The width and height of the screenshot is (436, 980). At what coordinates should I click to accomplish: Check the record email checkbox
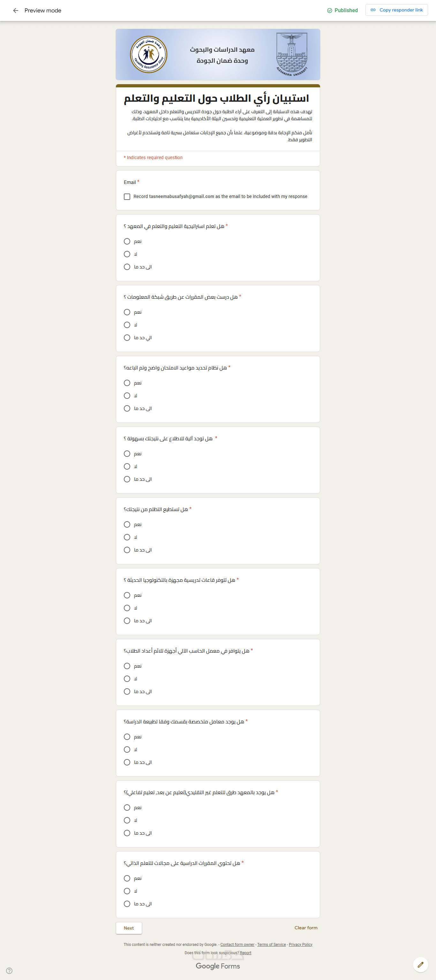point(127,197)
